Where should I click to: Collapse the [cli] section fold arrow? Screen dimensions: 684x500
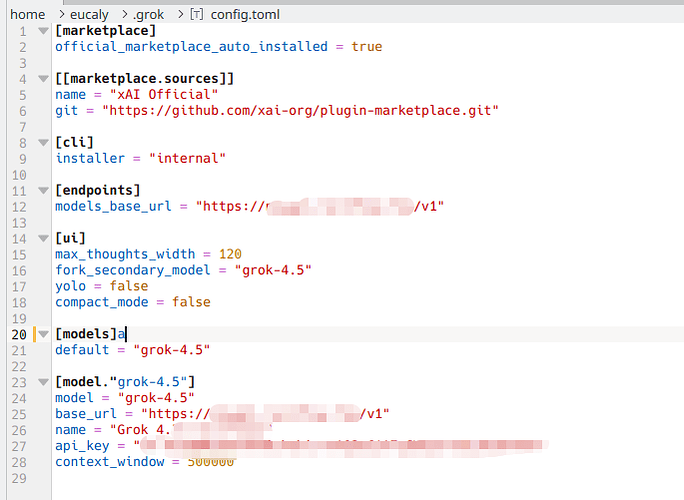43,143
